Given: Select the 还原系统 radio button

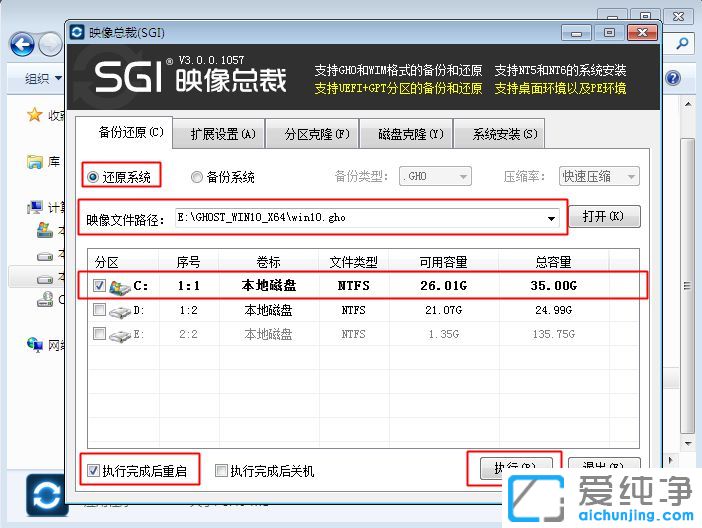Looking at the screenshot, I should pyautogui.click(x=94, y=177).
